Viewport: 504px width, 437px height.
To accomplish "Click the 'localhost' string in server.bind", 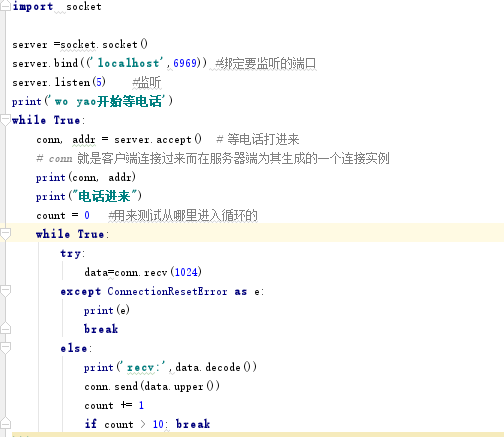I will [x=128, y=63].
